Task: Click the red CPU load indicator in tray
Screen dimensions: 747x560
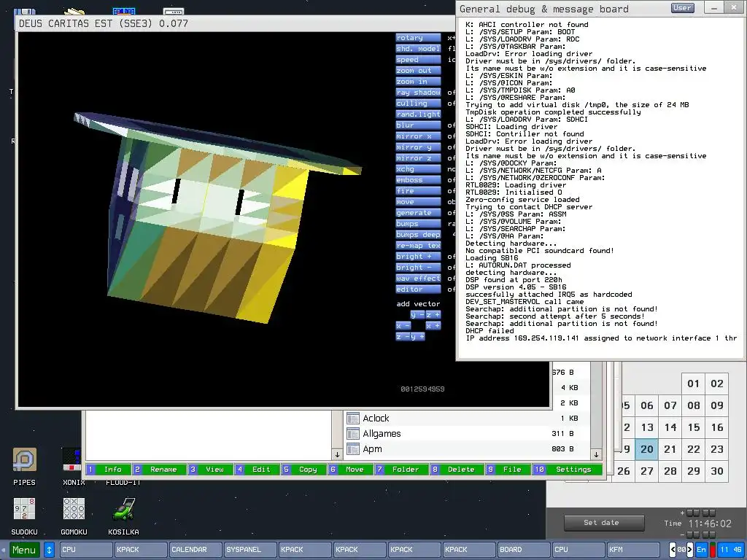Action: click(x=713, y=550)
